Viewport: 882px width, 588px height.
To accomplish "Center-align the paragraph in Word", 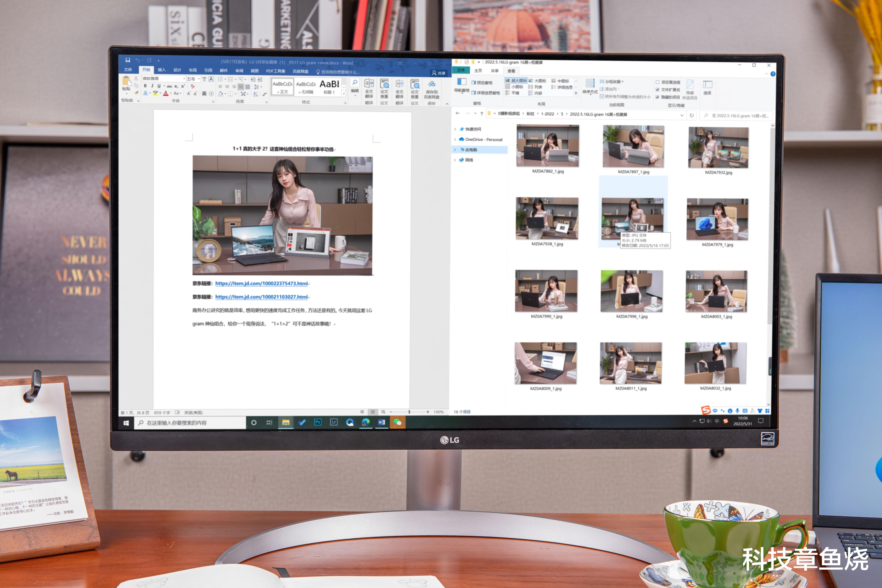I will click(x=227, y=87).
